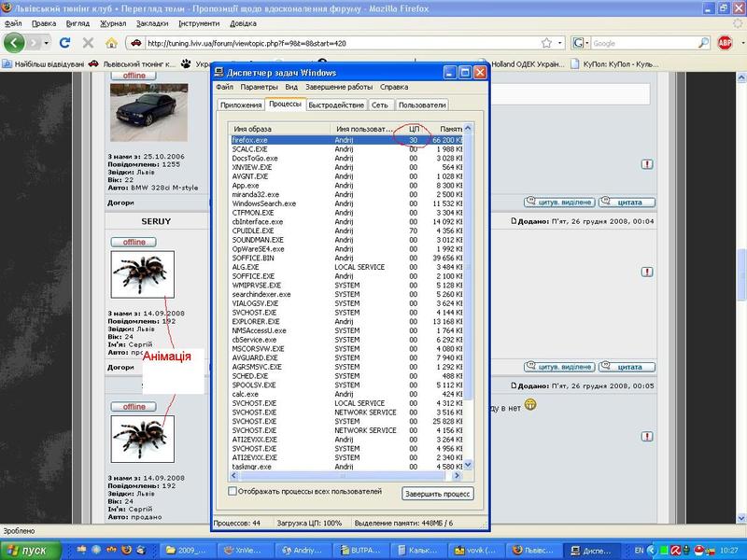The height and width of the screenshot is (560, 747).
Task: Click the red report icon on the BMW user's post
Action: (646, 164)
